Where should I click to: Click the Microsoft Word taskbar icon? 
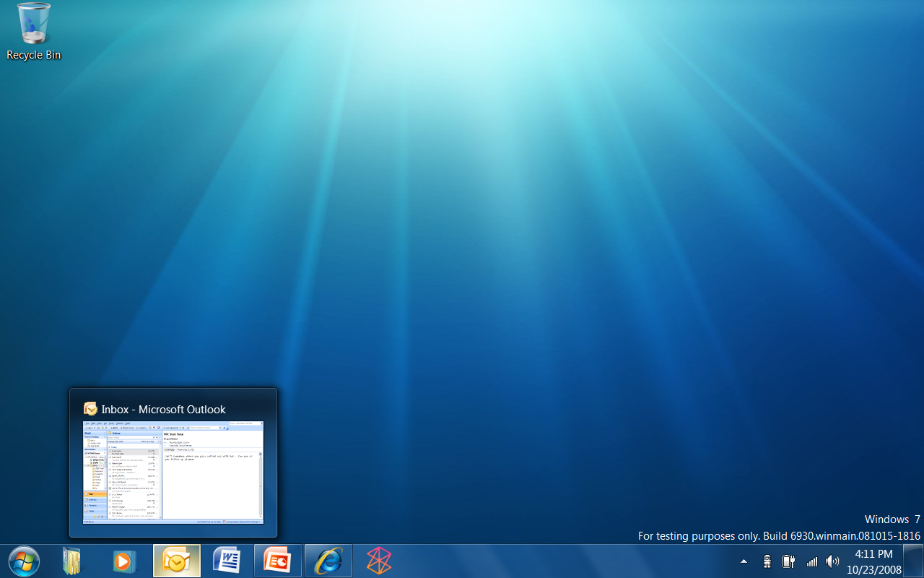(x=227, y=561)
